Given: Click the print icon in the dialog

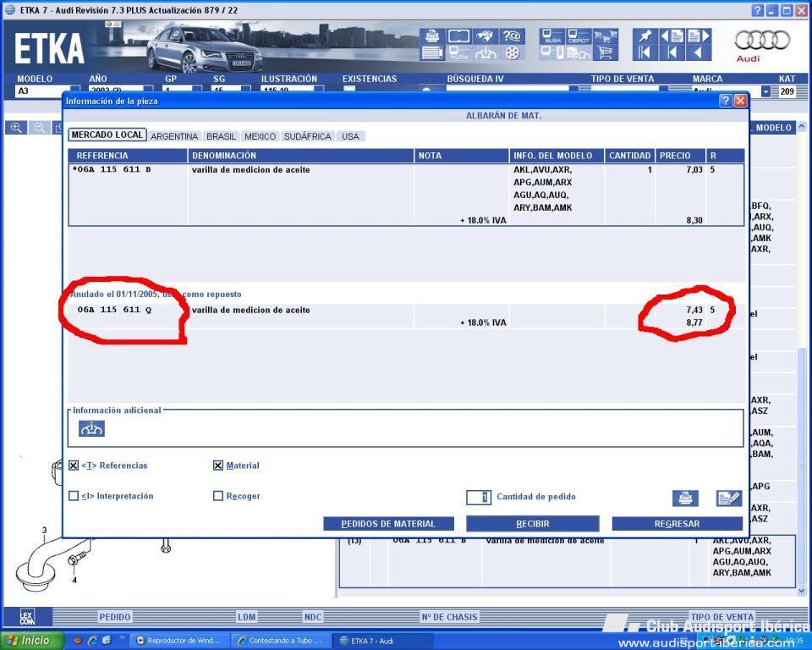Looking at the screenshot, I should tap(685, 499).
